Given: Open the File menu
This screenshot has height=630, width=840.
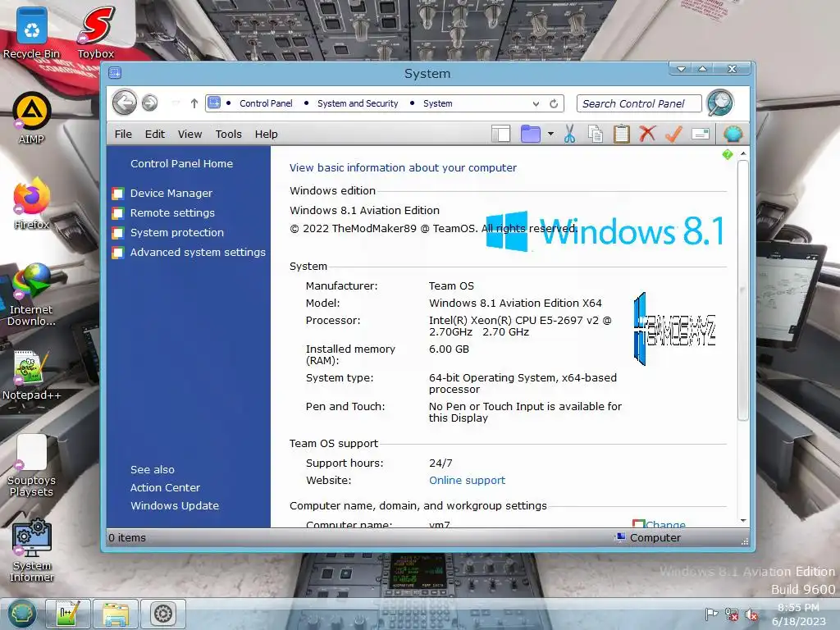Looking at the screenshot, I should tap(123, 134).
